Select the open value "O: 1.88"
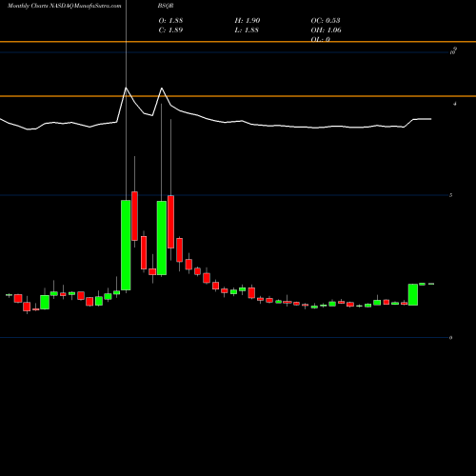Image resolution: width=476 pixels, height=476 pixels. (170, 21)
